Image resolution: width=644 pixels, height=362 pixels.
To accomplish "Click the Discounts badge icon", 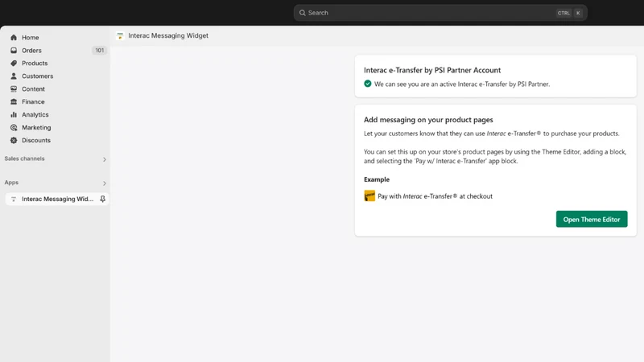I will pyautogui.click(x=14, y=140).
